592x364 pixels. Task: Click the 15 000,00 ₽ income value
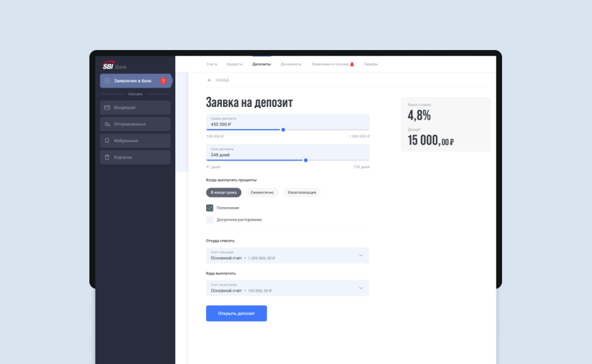tap(431, 140)
